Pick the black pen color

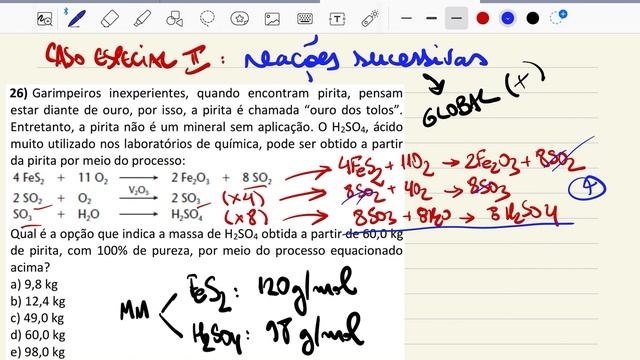[x=532, y=18]
